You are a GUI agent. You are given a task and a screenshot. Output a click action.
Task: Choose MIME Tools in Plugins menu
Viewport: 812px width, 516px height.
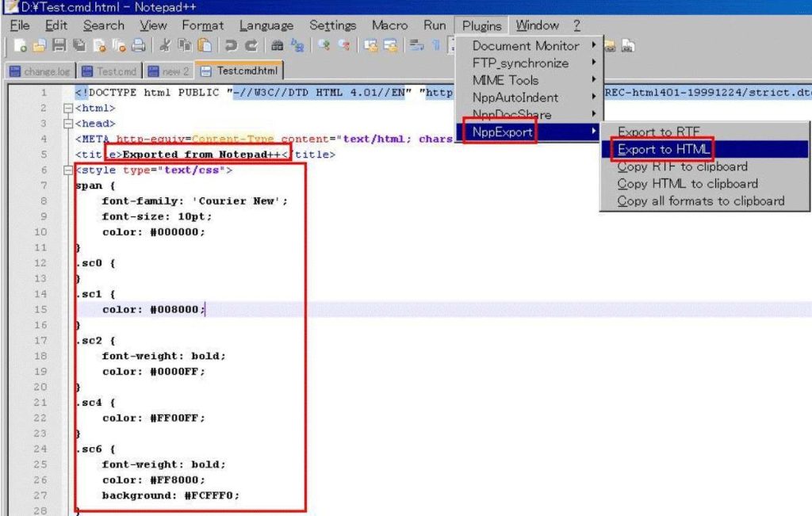click(529, 80)
